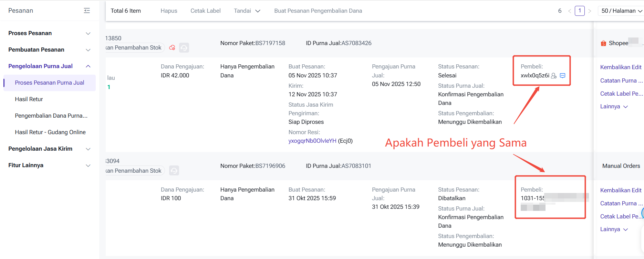The width and height of the screenshot is (644, 259).
Task: Open Hasil Retur - Gudang Online
Action: (x=50, y=132)
